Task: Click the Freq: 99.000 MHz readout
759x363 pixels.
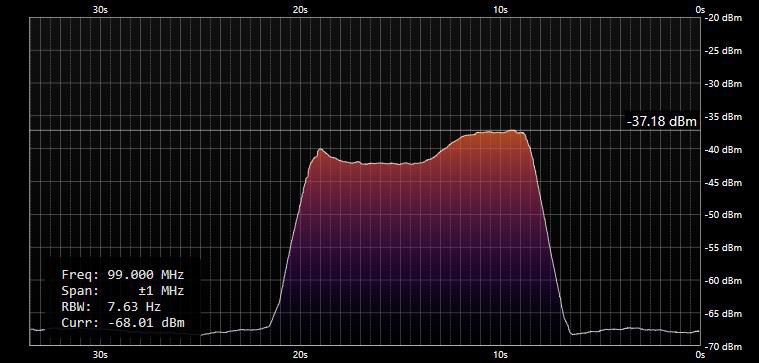Action: click(123, 275)
